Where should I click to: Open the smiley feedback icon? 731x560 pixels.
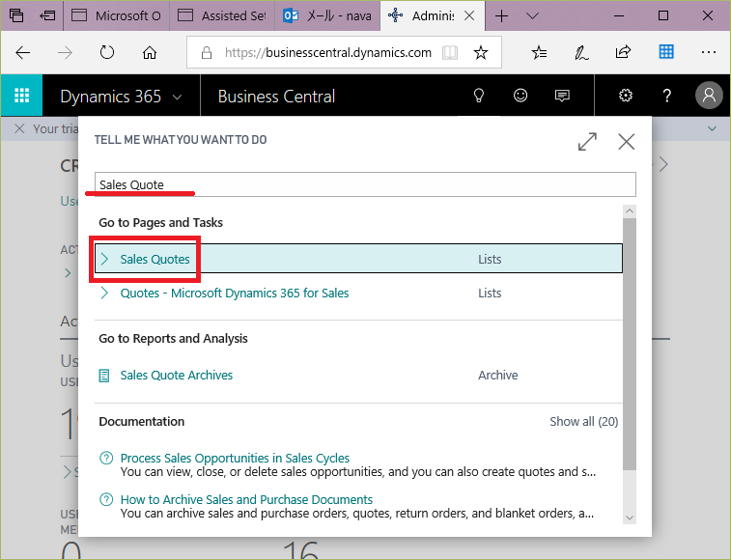pyautogui.click(x=520, y=96)
